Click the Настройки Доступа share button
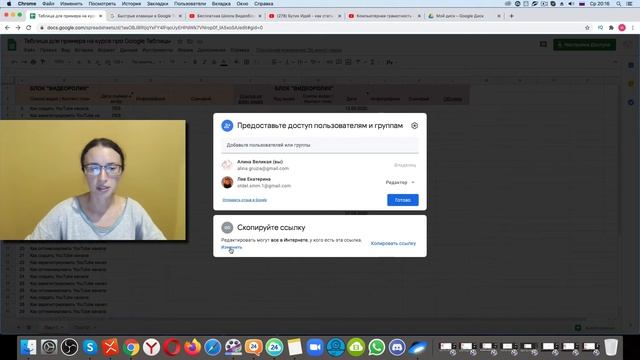 pyautogui.click(x=584, y=44)
